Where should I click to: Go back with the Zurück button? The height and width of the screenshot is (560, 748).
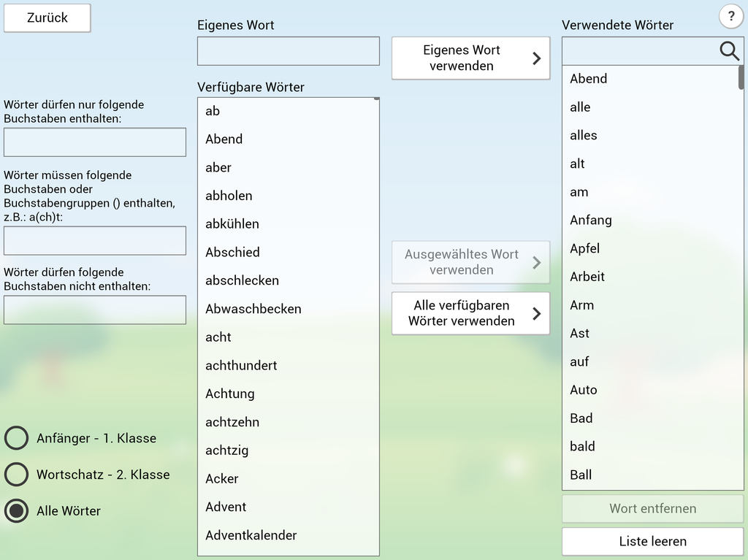47,18
